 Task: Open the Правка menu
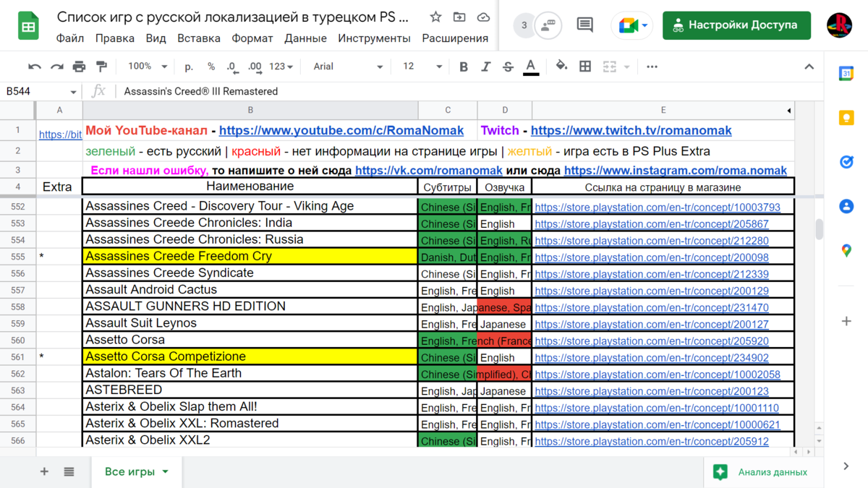tap(115, 38)
